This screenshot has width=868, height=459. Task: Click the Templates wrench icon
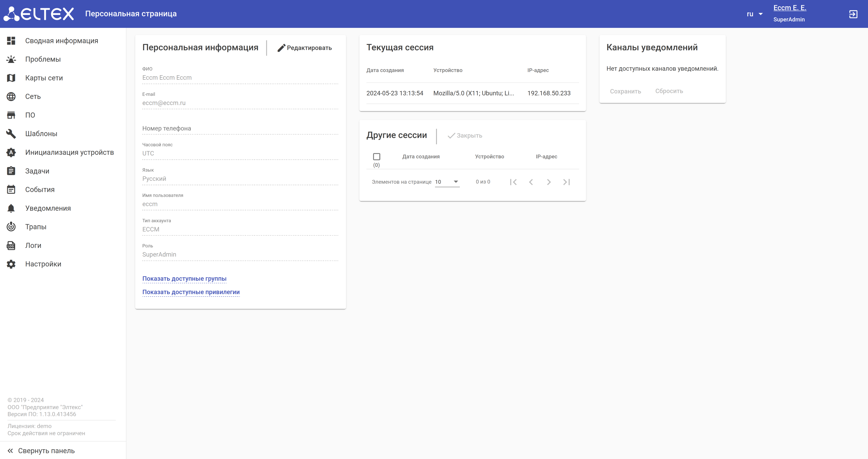(x=11, y=134)
